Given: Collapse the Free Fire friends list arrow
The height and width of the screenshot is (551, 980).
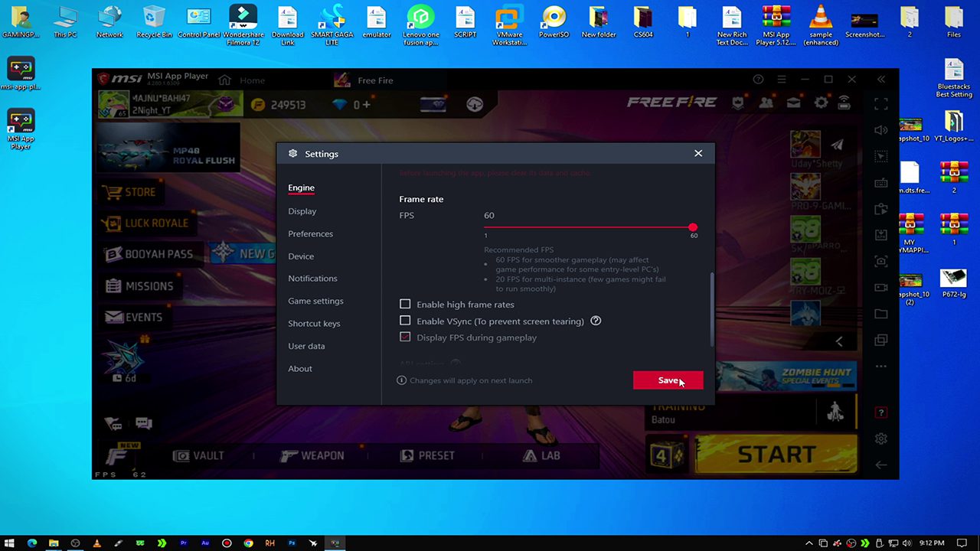Looking at the screenshot, I should pos(839,341).
